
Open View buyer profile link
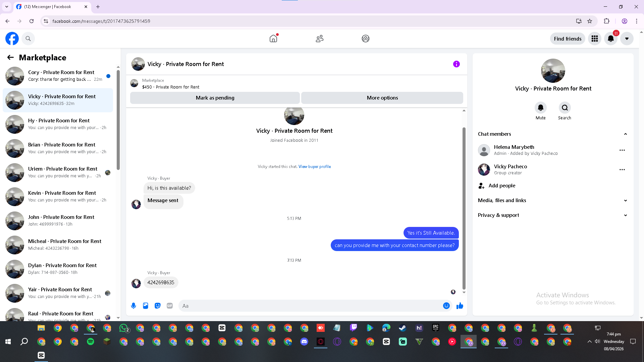pos(314,167)
